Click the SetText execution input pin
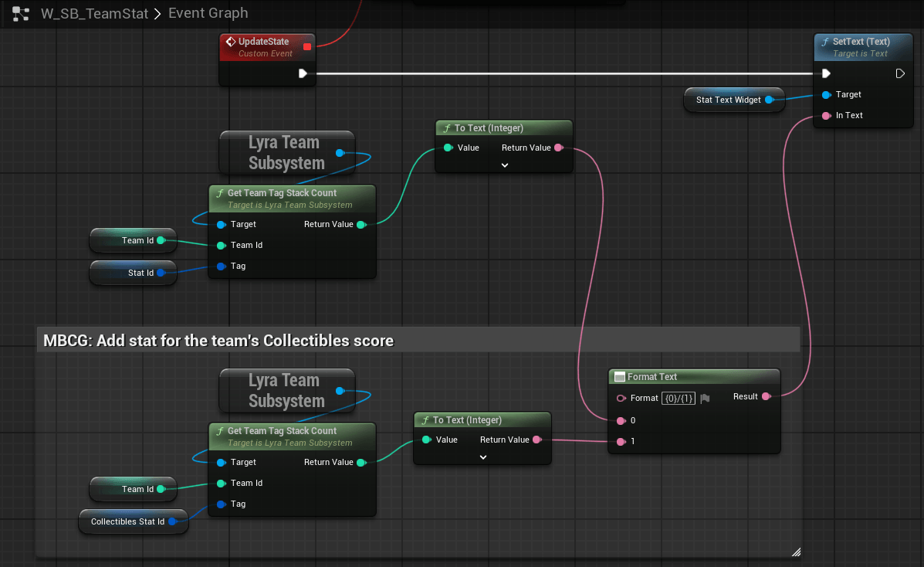This screenshot has width=924, height=567. click(x=826, y=73)
